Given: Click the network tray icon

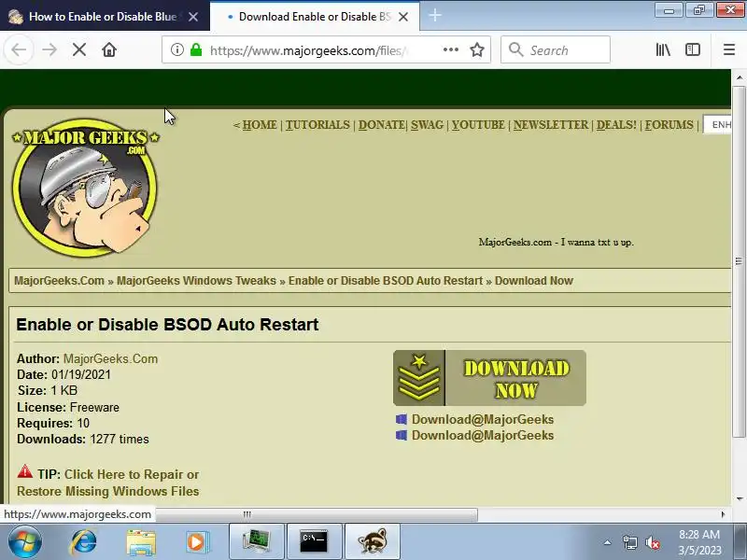Looking at the screenshot, I should point(629,542).
